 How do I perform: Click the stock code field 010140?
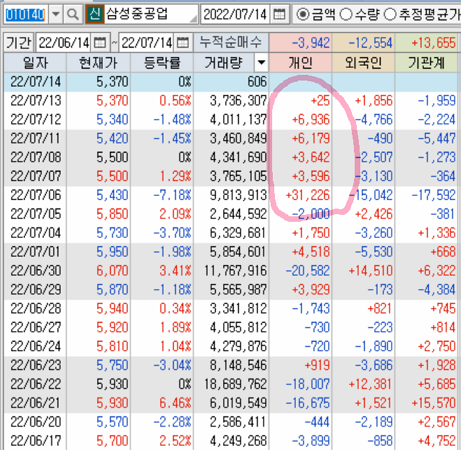(x=25, y=14)
